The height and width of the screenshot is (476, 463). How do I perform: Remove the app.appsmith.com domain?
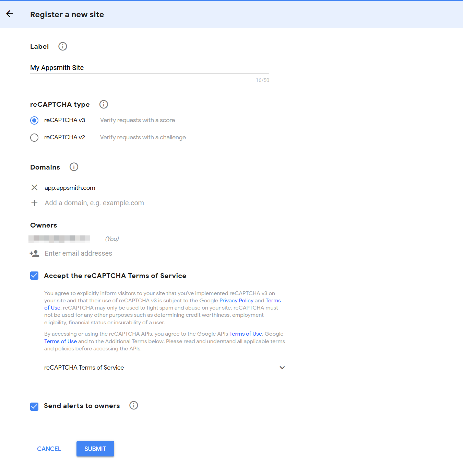point(34,188)
